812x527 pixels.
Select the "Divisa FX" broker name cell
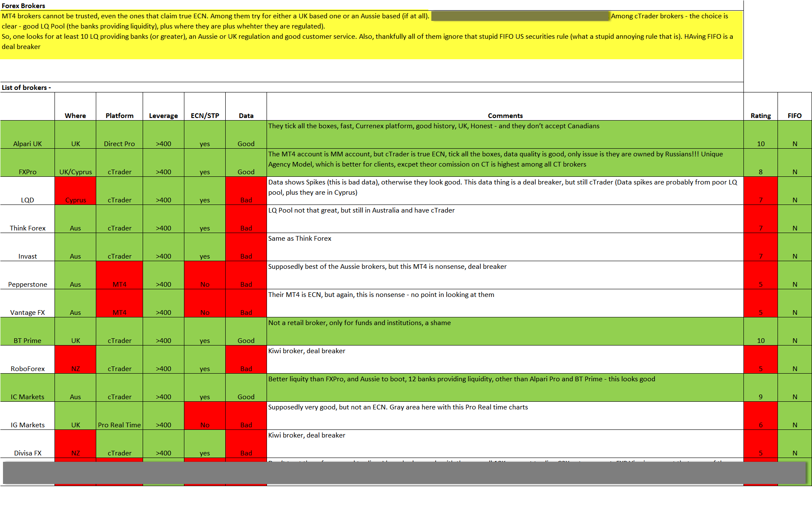pyautogui.click(x=28, y=444)
